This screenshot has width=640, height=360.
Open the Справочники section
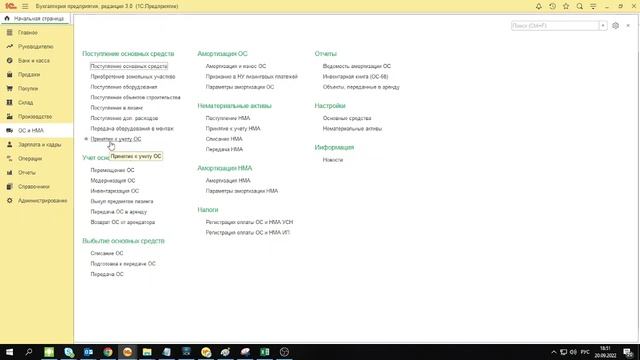(x=34, y=187)
